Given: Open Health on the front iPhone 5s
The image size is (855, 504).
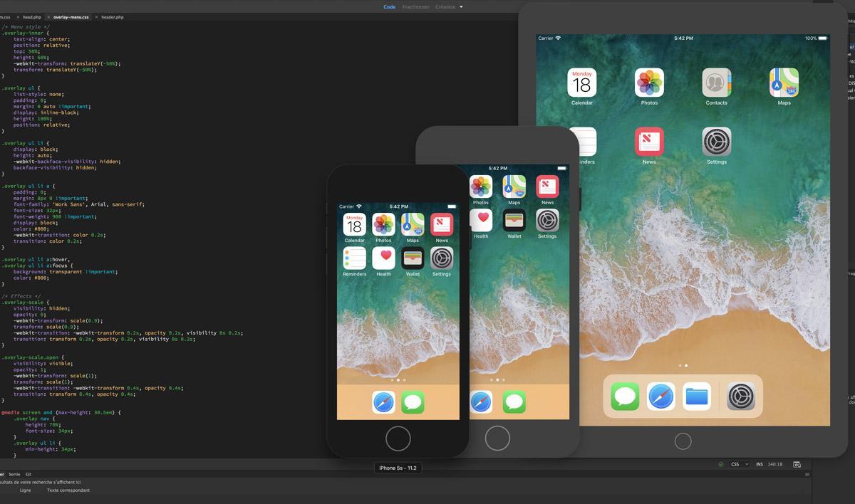Looking at the screenshot, I should pos(383,258).
